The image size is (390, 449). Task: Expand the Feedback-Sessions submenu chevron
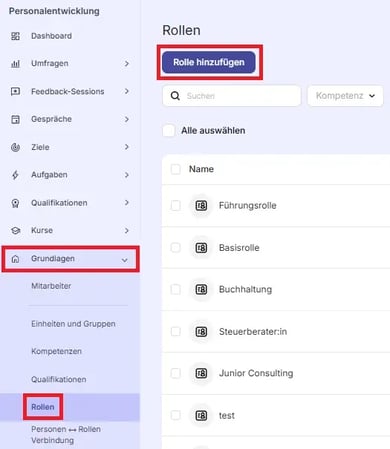coord(127,91)
